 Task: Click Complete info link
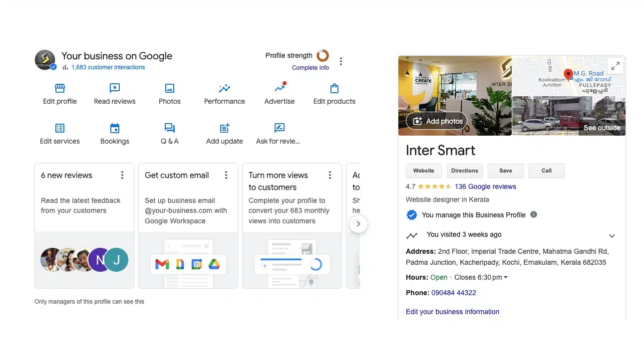(x=311, y=68)
